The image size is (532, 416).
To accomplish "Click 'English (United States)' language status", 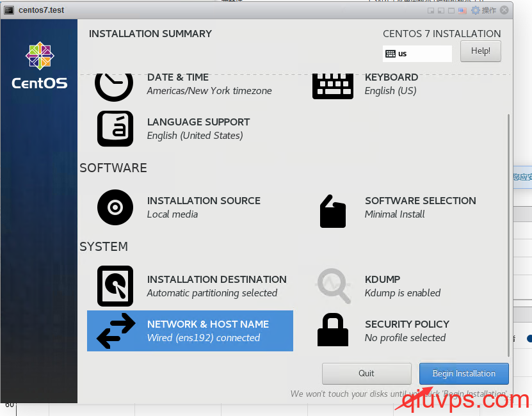I will click(195, 136).
